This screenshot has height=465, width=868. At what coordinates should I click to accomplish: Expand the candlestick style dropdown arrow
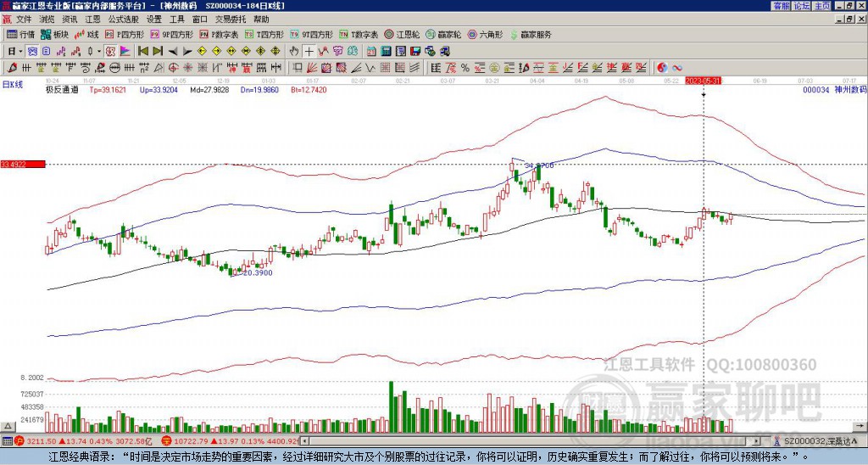pyautogui.click(x=99, y=52)
